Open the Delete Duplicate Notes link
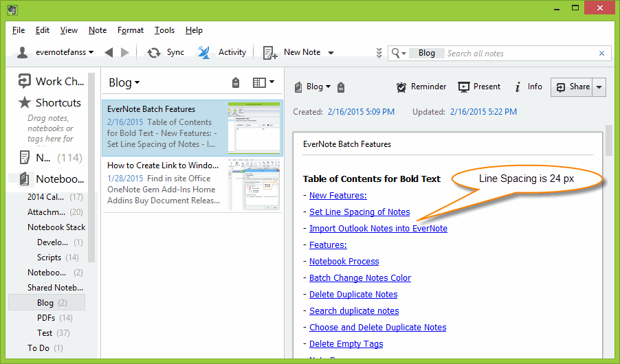This screenshot has width=620, height=364. (x=353, y=295)
